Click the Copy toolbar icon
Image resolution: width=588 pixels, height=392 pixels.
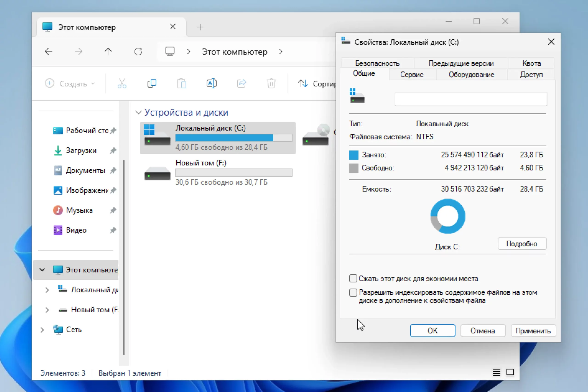click(x=152, y=83)
